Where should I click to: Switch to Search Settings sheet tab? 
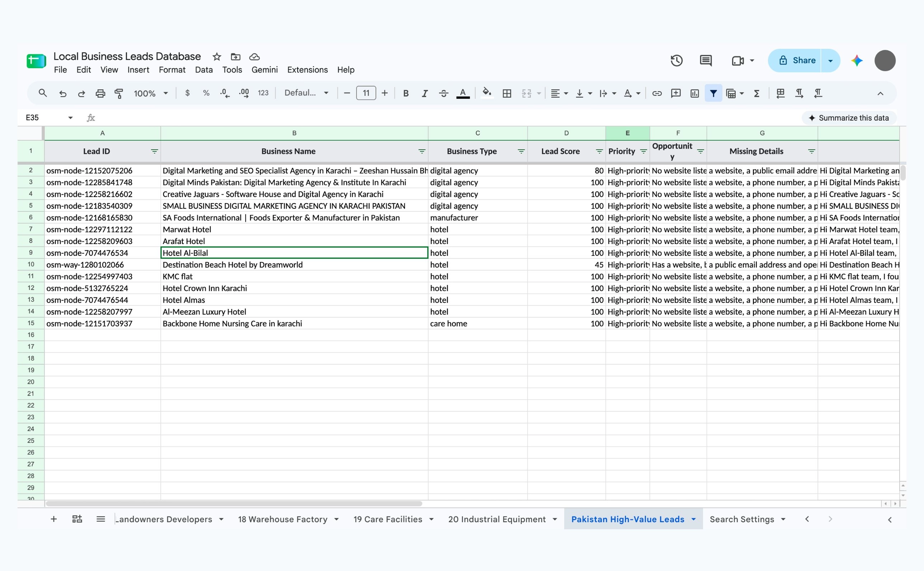pos(742,519)
